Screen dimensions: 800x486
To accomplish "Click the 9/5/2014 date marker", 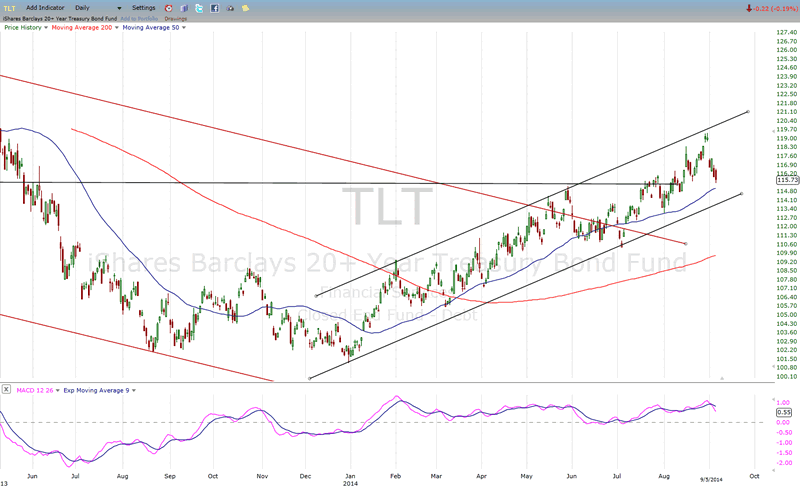I will click(711, 479).
